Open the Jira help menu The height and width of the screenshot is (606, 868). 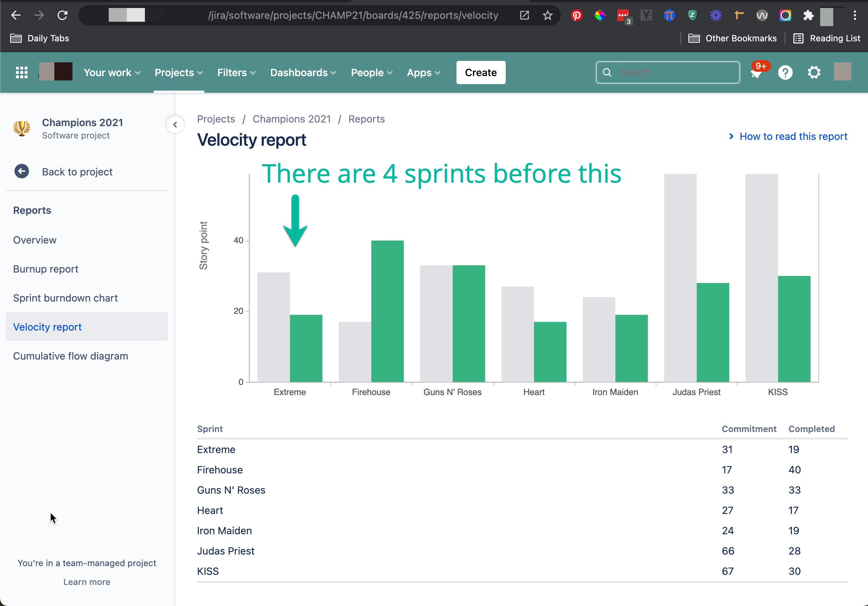(785, 72)
